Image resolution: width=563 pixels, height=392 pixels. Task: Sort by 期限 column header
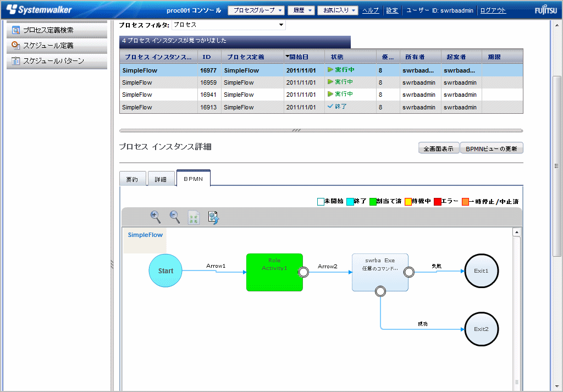[503, 57]
